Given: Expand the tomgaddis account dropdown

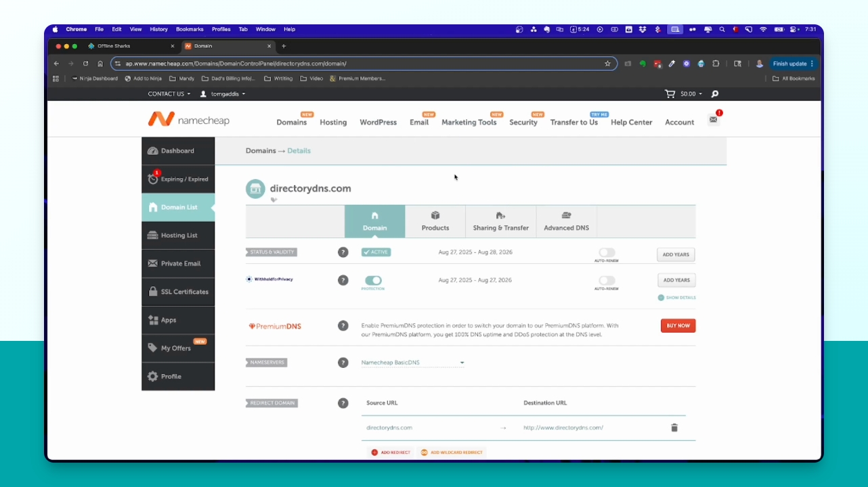Looking at the screenshot, I should point(223,94).
